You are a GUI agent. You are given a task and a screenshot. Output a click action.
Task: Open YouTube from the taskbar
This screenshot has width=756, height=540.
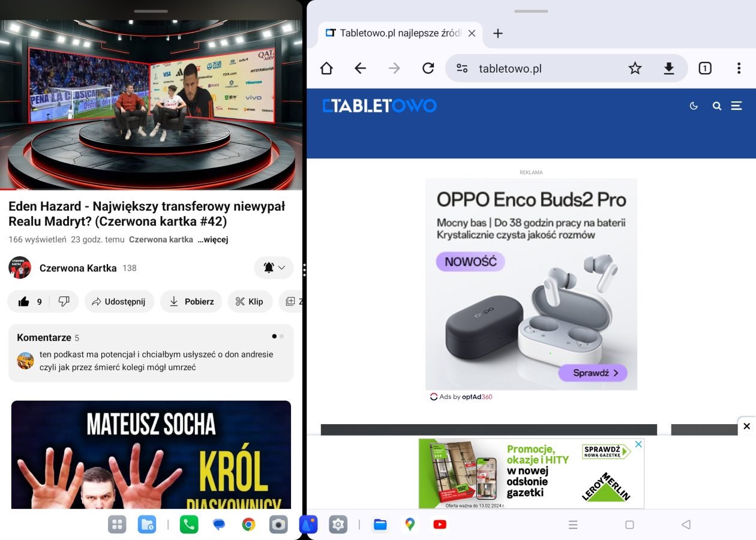(x=440, y=525)
